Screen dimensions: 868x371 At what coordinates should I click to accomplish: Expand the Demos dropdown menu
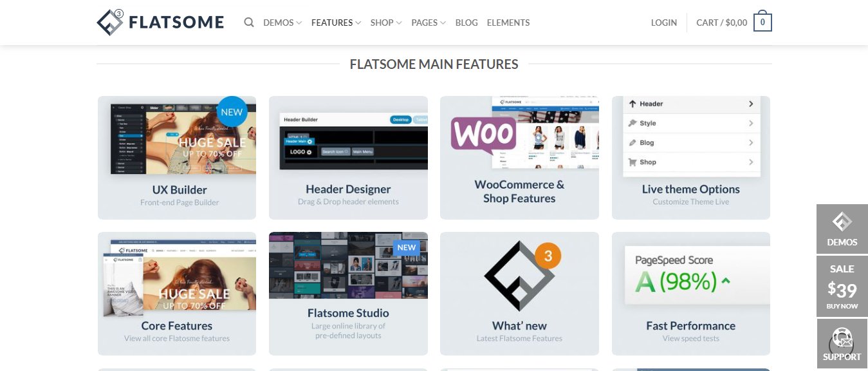pyautogui.click(x=282, y=23)
